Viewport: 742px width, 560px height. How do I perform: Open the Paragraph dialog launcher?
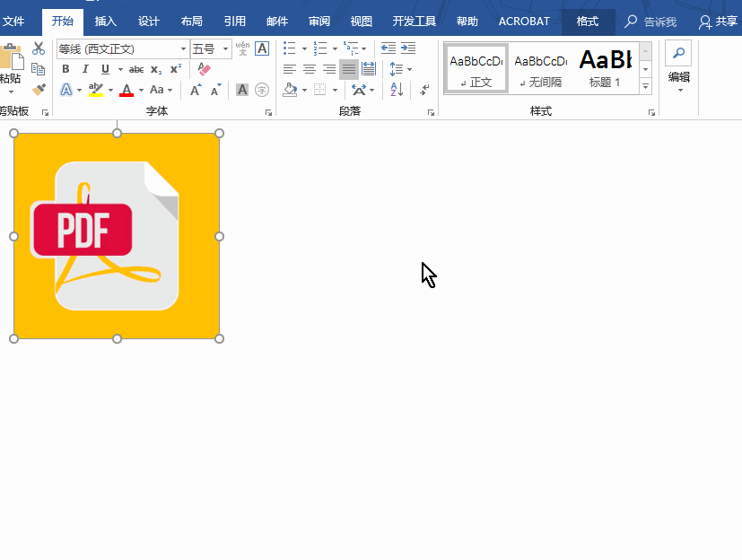tap(431, 113)
